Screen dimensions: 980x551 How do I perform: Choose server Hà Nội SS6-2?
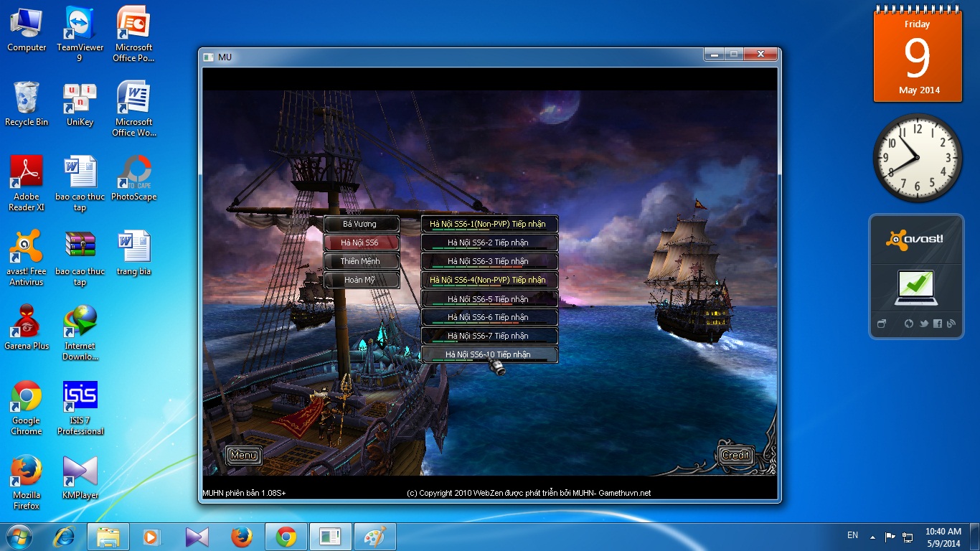489,242
